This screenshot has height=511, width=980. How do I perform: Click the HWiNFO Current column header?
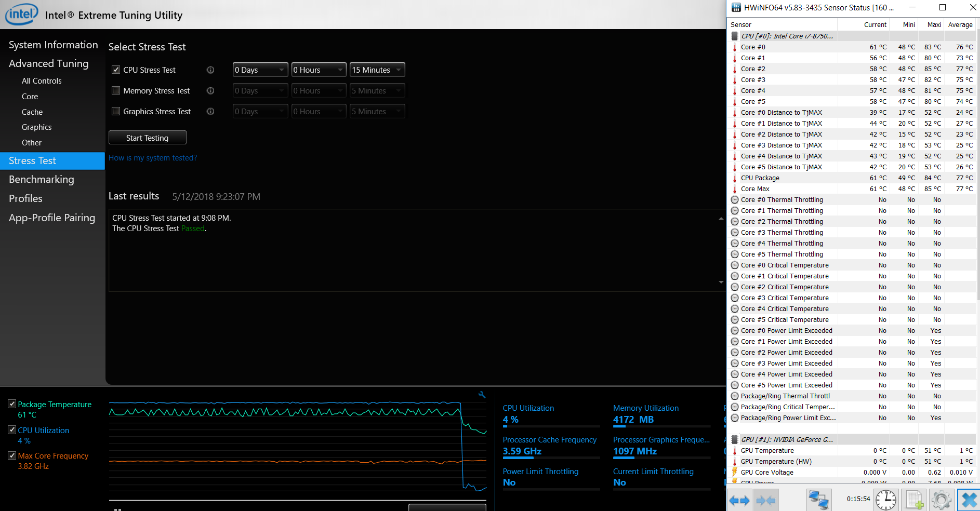coord(864,24)
